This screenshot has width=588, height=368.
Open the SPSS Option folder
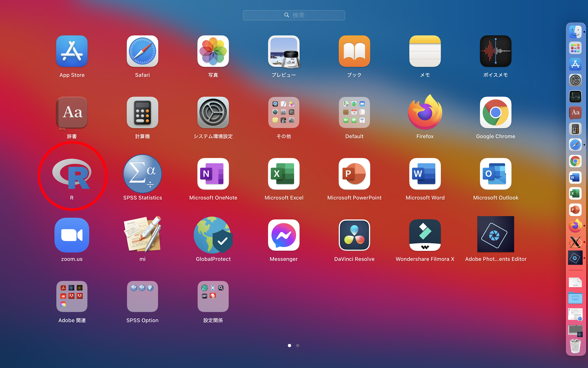(x=142, y=296)
